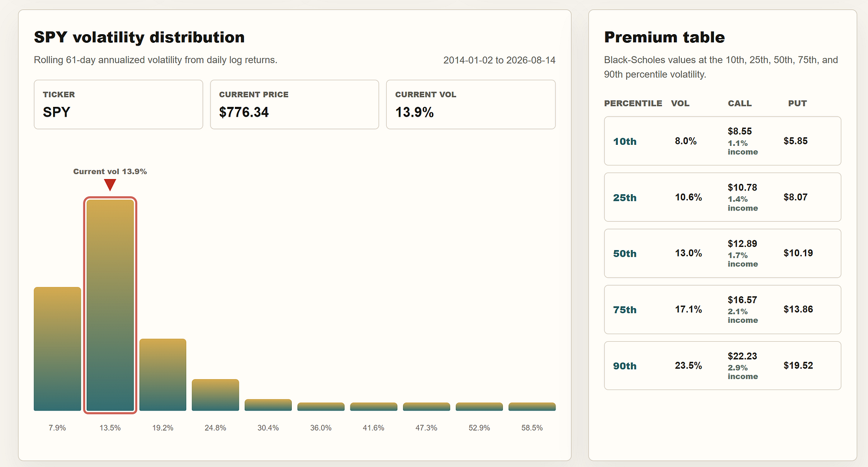This screenshot has width=868, height=467.
Task: Click the 19.2% histogram bar
Action: [163, 375]
